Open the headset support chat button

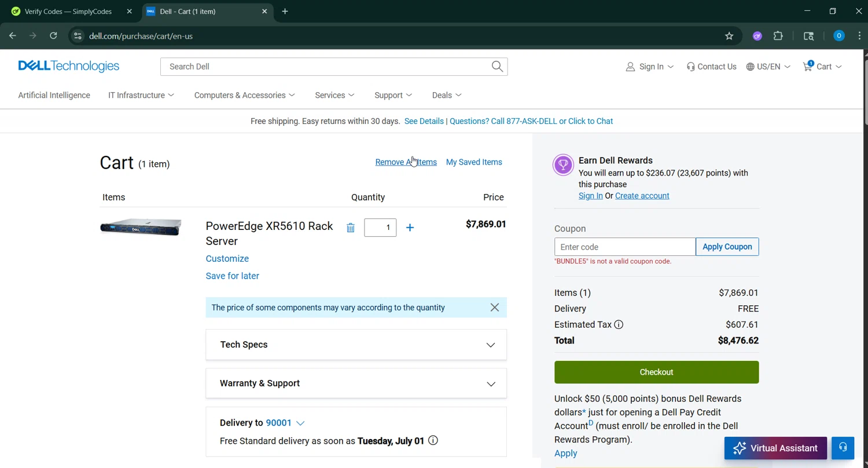843,448
